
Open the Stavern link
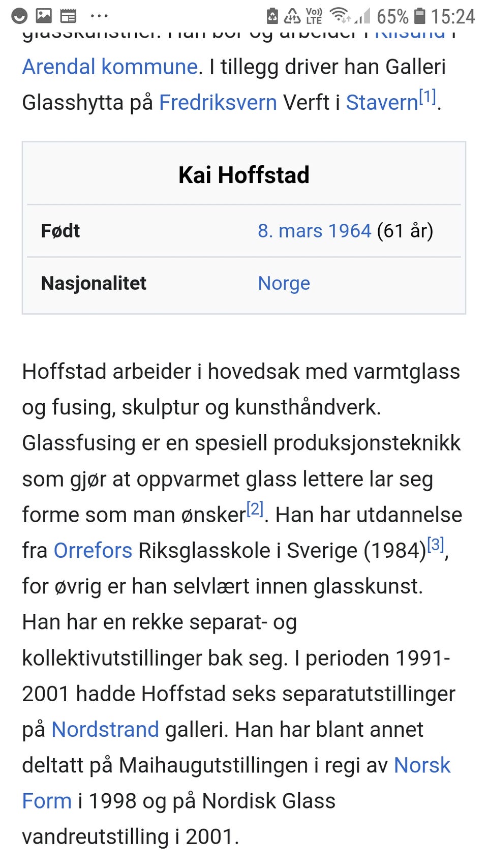tap(382, 102)
